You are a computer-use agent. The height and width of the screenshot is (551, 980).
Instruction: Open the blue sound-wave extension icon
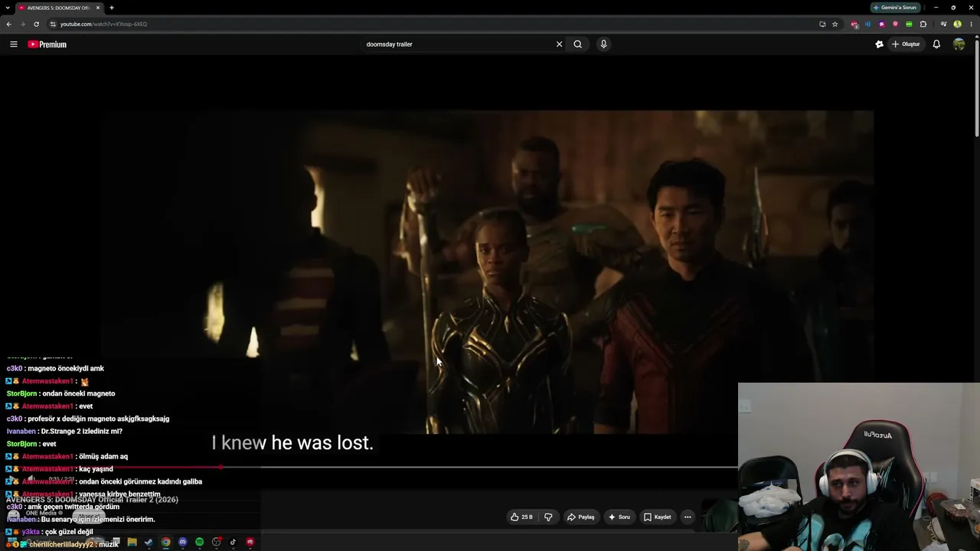(868, 24)
